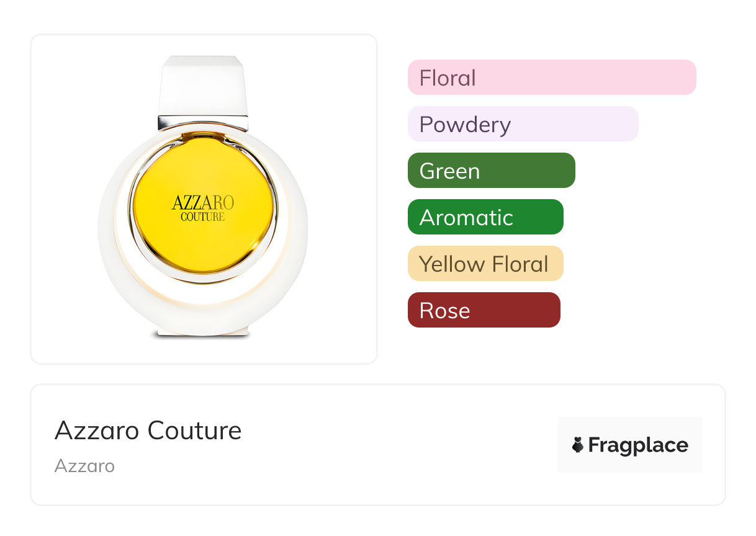Viewport: 756px width, 536px height.
Task: Click the Fragplace bottle logo icon
Action: [578, 445]
